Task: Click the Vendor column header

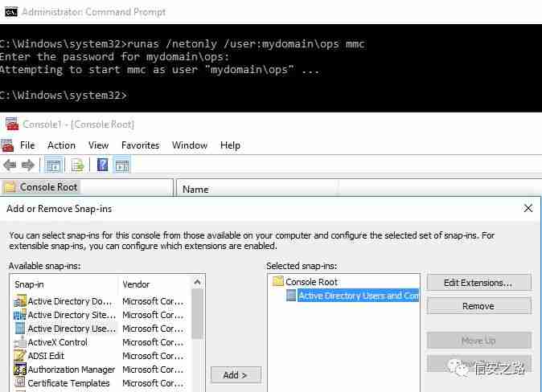Action: 136,284
